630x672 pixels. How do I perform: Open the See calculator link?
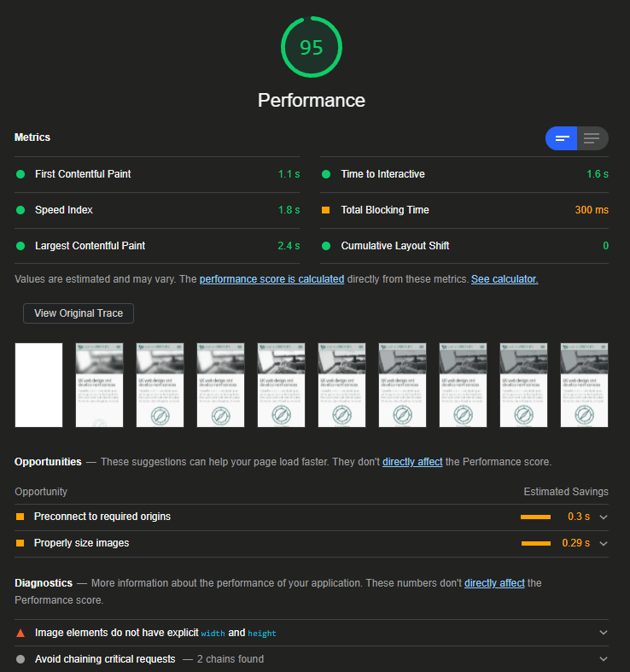pyautogui.click(x=504, y=279)
